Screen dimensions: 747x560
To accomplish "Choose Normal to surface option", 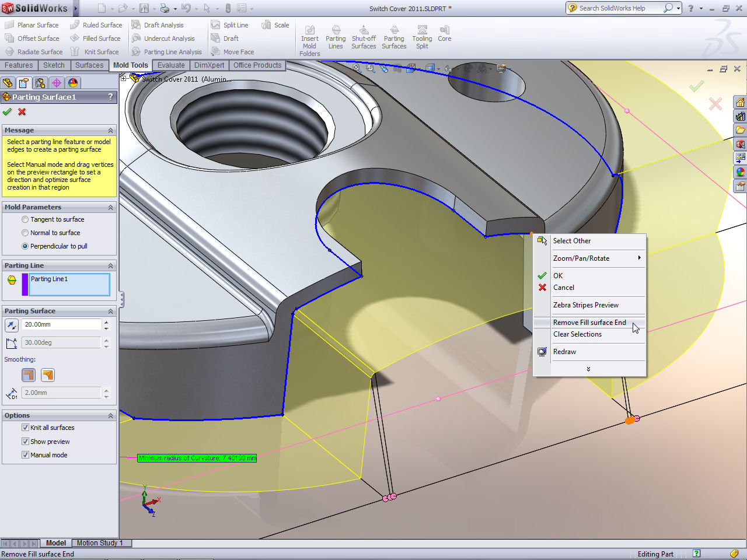I will click(25, 233).
